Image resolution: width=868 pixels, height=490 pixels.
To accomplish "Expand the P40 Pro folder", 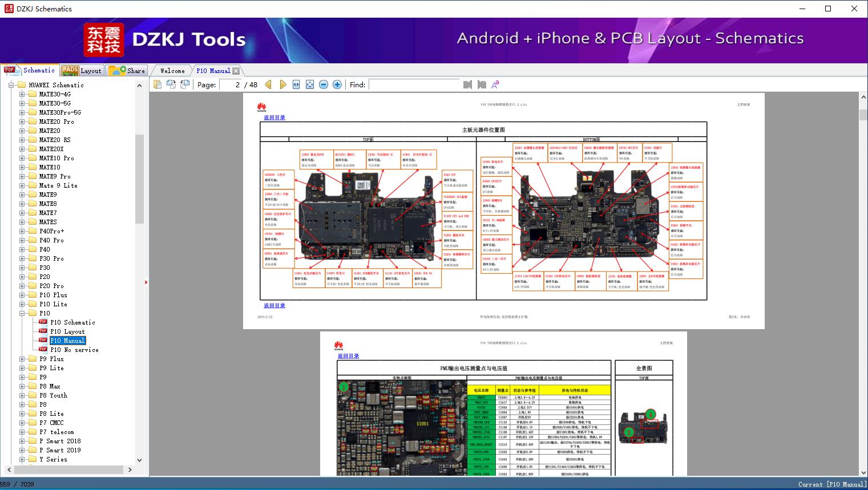I will 22,240.
